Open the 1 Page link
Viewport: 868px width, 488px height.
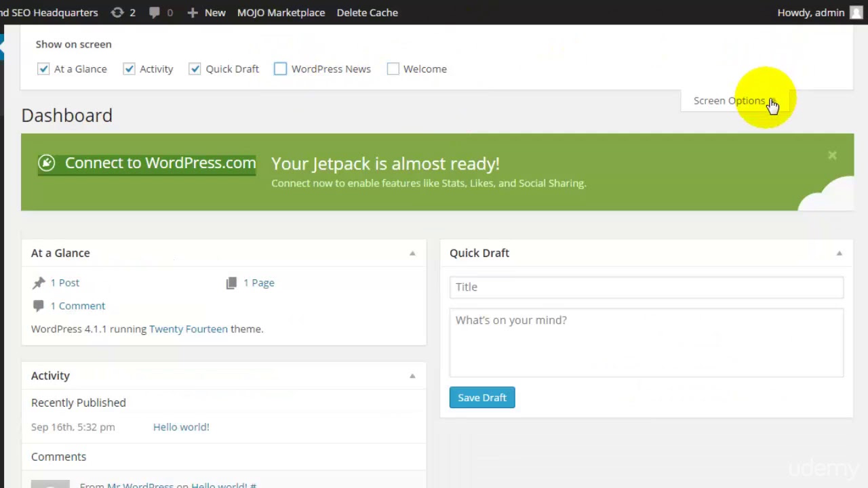pyautogui.click(x=259, y=283)
